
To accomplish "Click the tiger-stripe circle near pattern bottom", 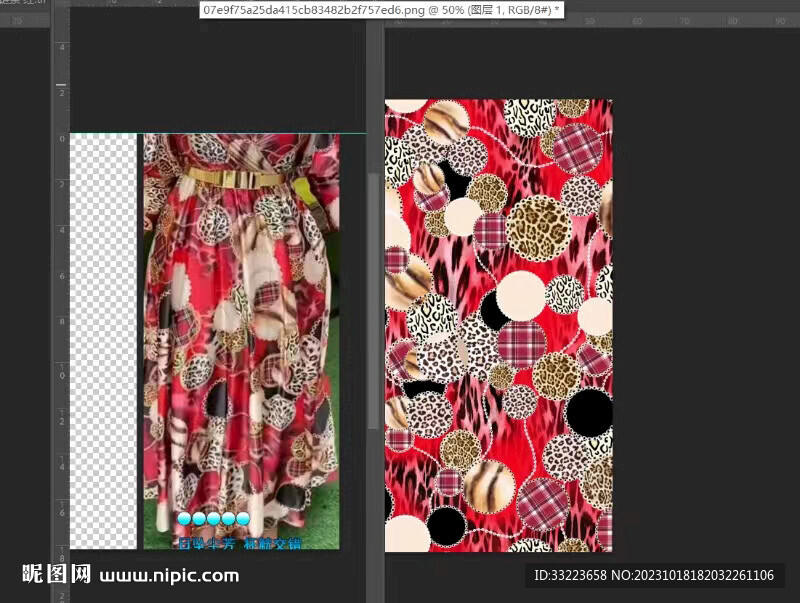I will click(x=489, y=486).
